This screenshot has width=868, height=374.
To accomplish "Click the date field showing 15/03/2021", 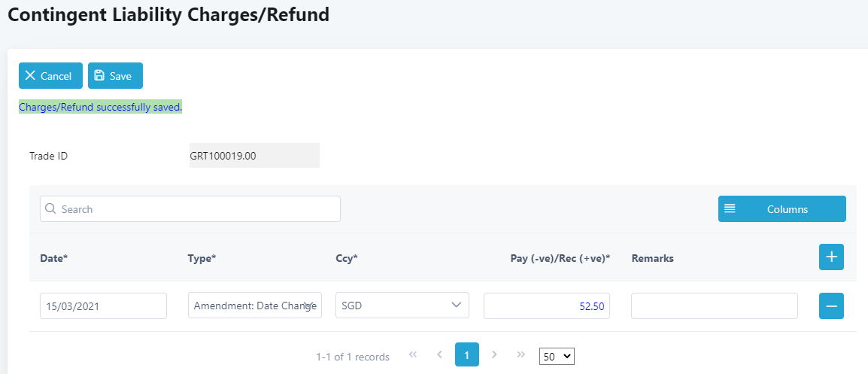I will click(x=104, y=306).
